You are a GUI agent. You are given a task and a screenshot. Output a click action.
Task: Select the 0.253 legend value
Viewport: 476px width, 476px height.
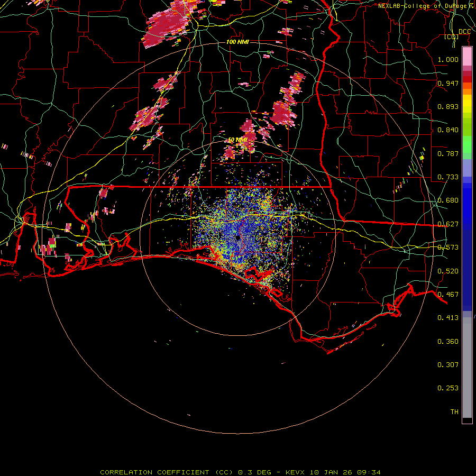(448, 388)
